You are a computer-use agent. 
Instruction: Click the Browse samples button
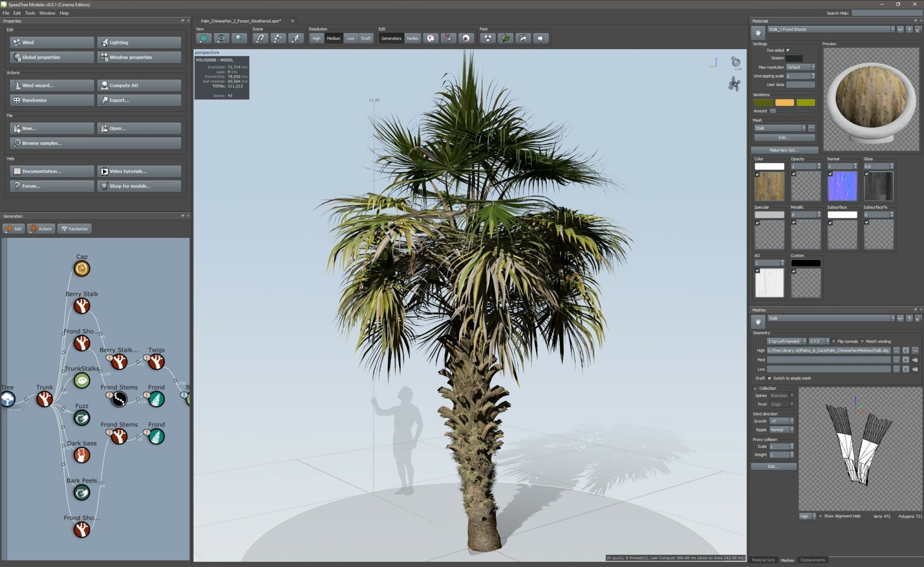96,143
